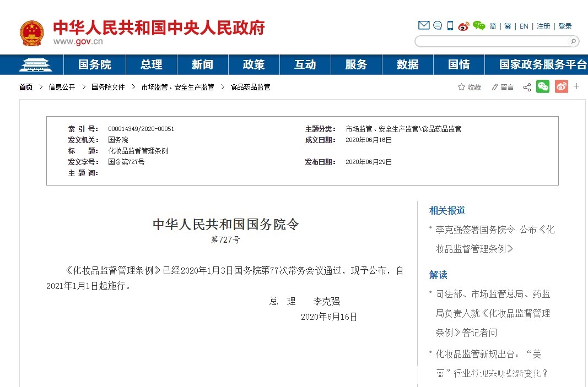Click the 第727号 subtitle under the heading
The image size is (588, 387).
[x=225, y=240]
